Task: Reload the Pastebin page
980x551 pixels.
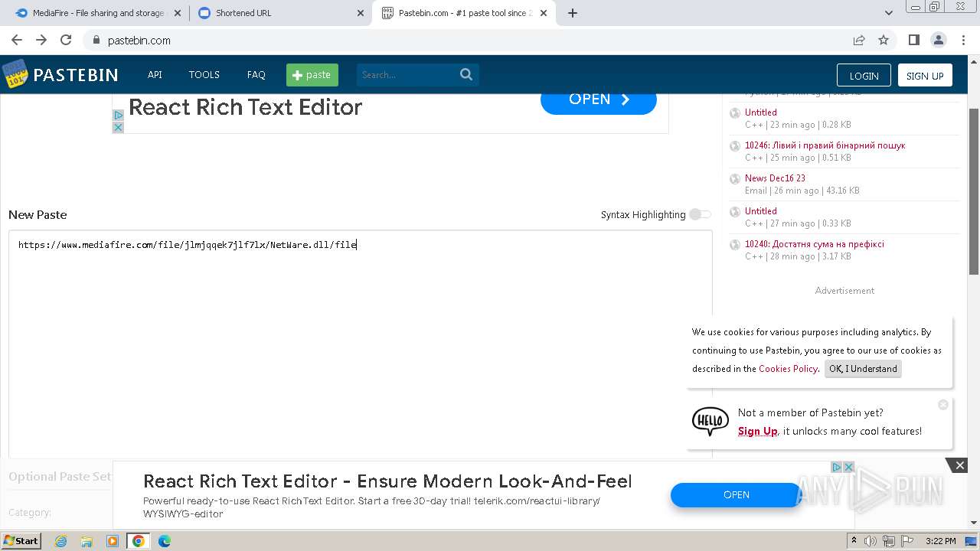Action: coord(66,40)
